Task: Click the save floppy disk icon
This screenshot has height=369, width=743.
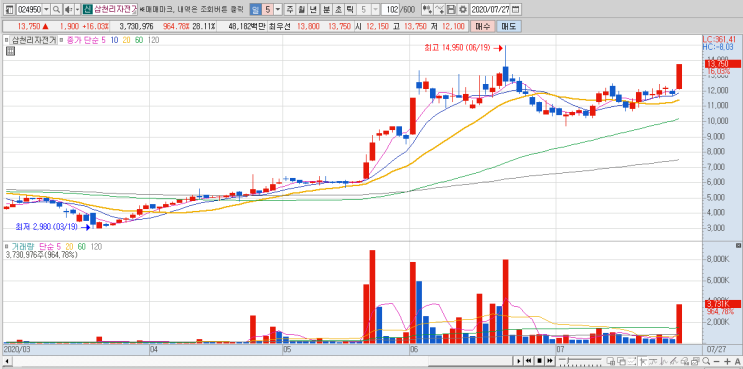Action: pos(452,9)
